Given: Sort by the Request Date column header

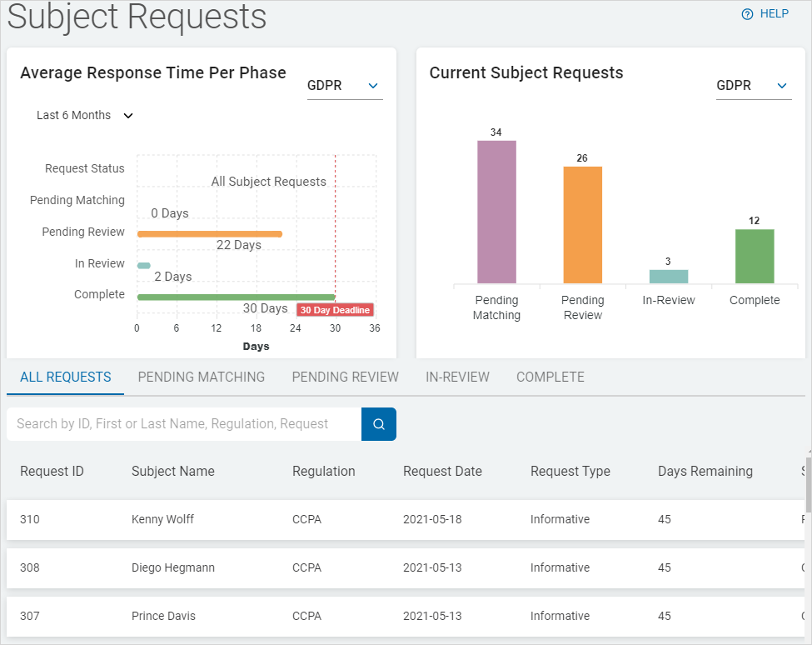Looking at the screenshot, I should 442,472.
